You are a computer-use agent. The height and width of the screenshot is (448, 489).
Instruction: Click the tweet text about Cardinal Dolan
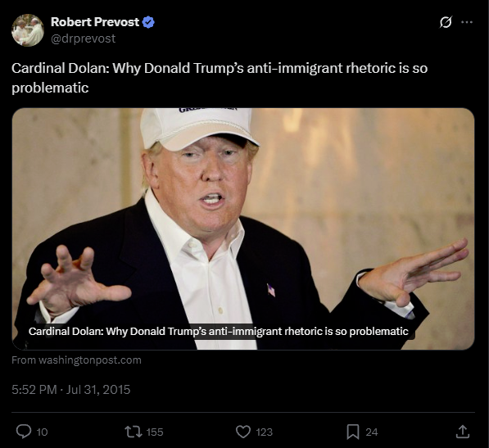point(220,78)
